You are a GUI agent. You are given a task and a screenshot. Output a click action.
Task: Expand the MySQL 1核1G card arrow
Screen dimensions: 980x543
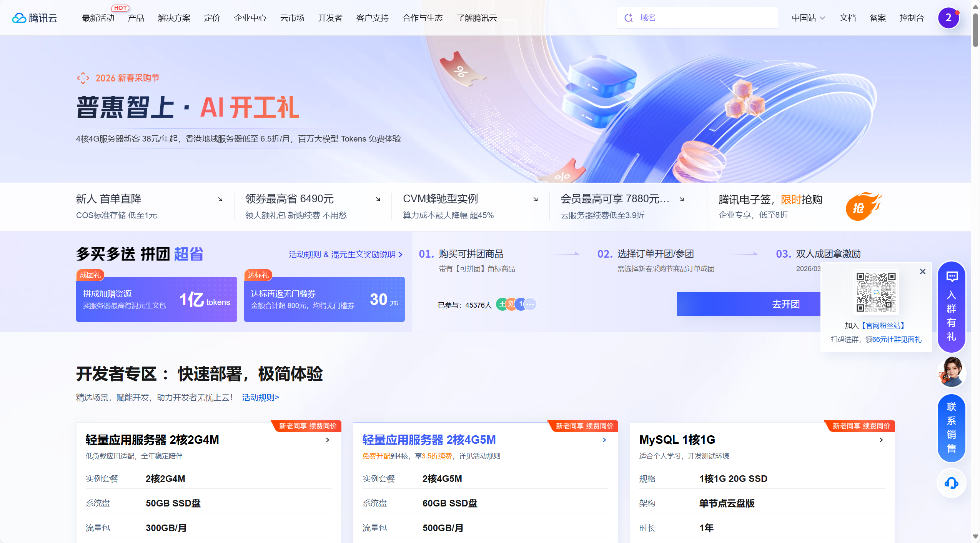pos(881,440)
